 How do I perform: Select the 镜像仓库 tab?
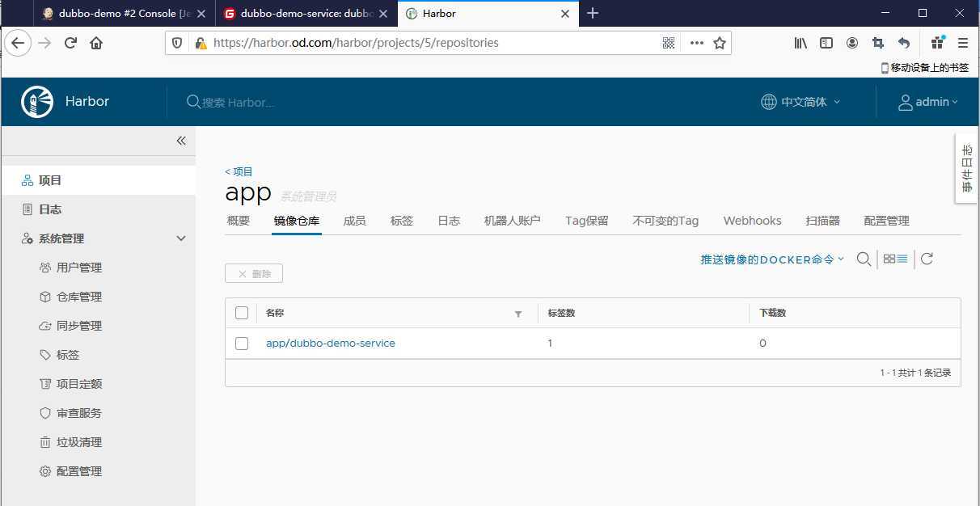click(x=297, y=221)
